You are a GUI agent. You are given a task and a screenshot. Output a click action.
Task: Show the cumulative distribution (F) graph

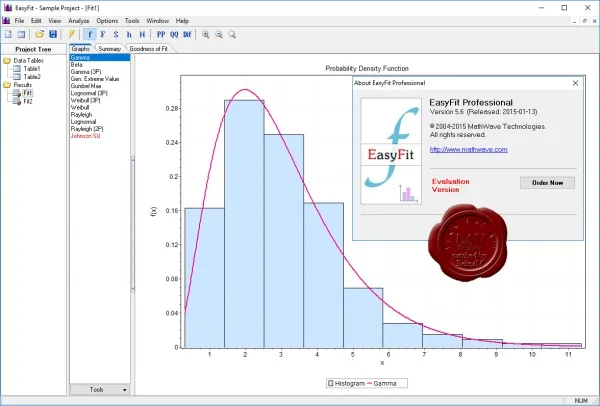pos(103,34)
